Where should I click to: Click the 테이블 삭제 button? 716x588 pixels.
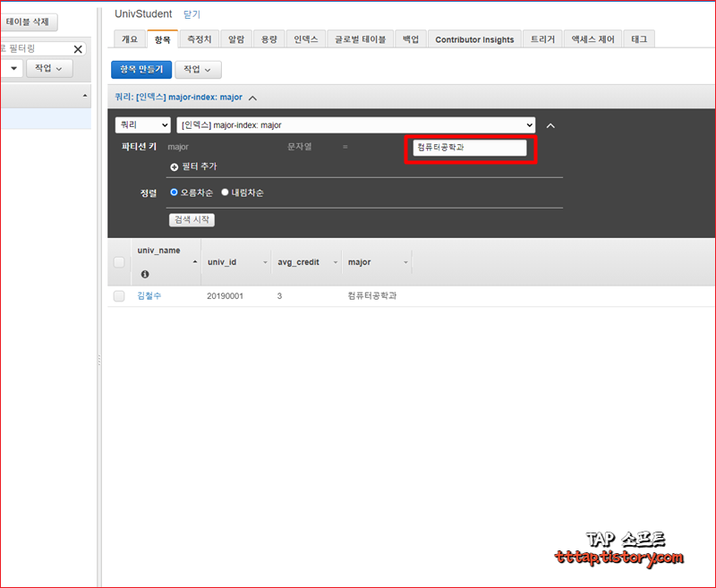tap(29, 21)
